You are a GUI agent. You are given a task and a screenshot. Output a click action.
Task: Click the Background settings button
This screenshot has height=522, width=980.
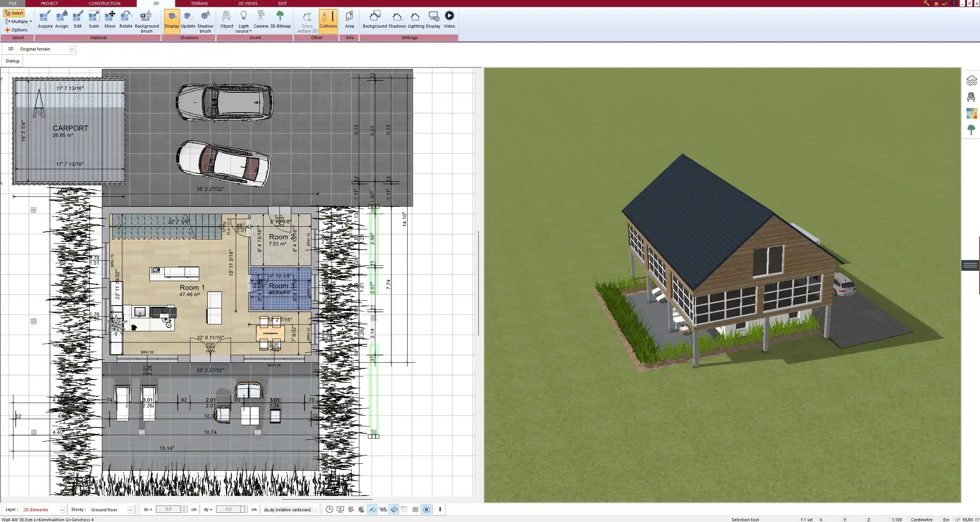tap(374, 18)
